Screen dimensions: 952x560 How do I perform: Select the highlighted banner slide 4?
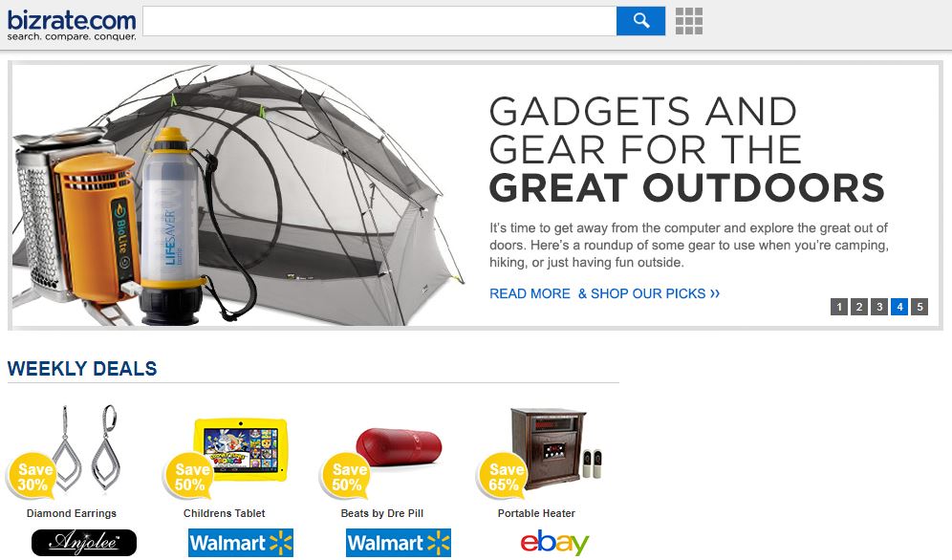pyautogui.click(x=899, y=307)
